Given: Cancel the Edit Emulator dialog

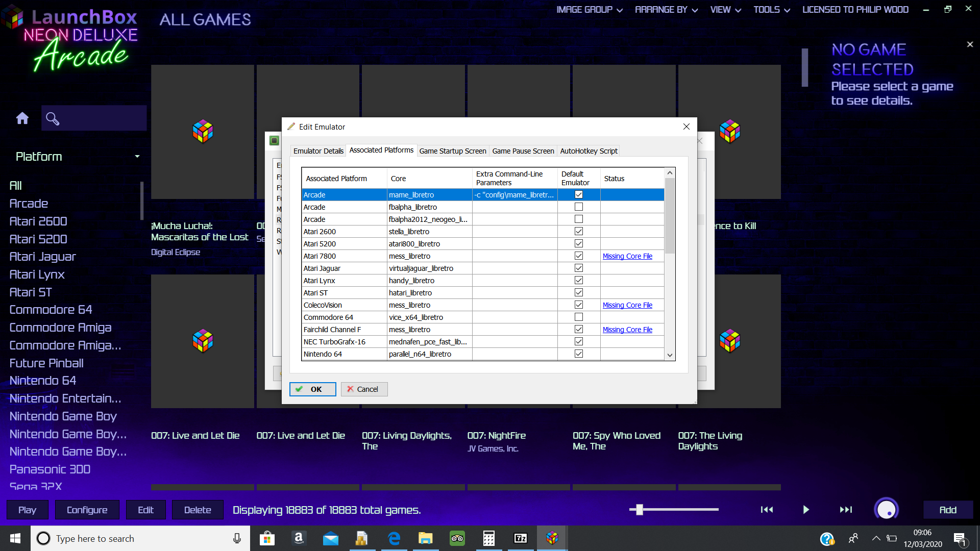Looking at the screenshot, I should point(364,389).
